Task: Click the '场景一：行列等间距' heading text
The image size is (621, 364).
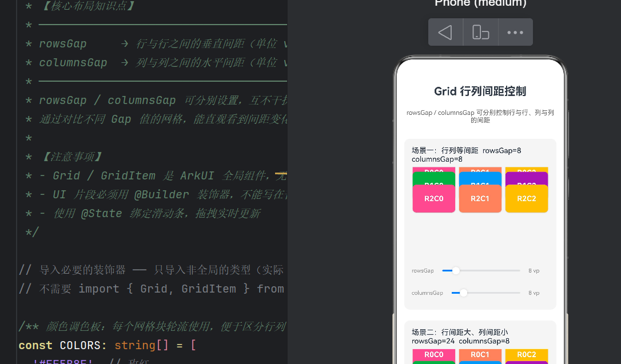Action: pyautogui.click(x=445, y=150)
